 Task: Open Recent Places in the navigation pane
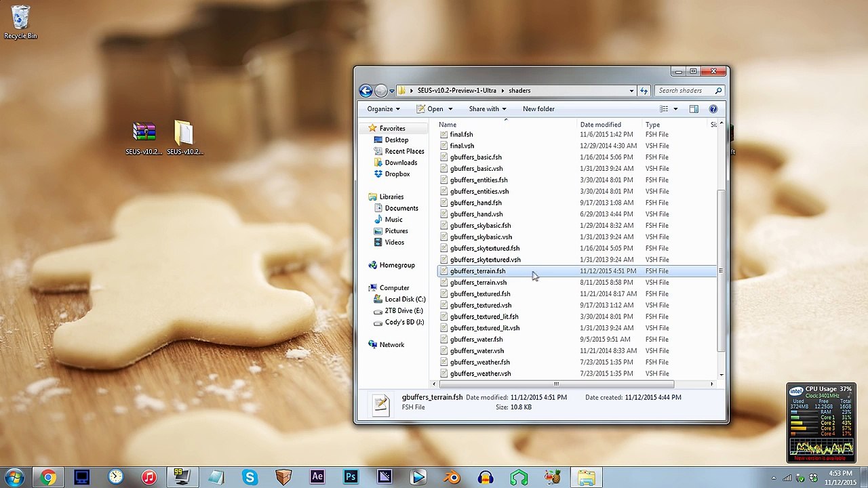coord(404,152)
